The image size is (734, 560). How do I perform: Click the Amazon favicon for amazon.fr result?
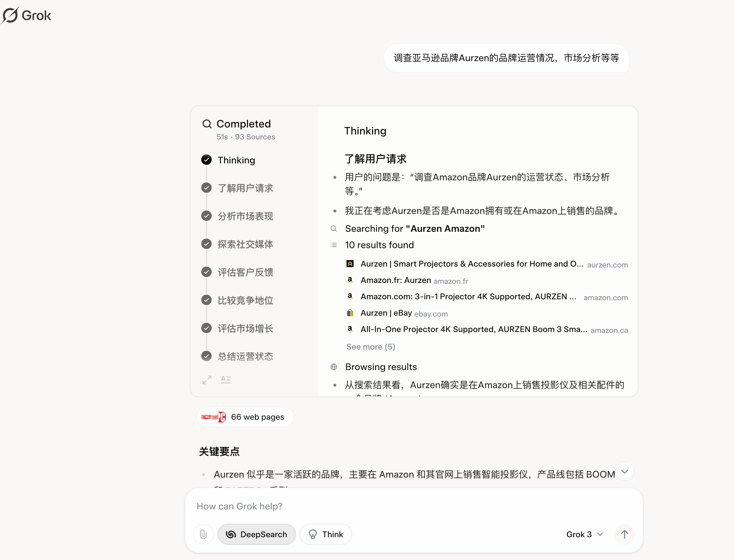[350, 280]
